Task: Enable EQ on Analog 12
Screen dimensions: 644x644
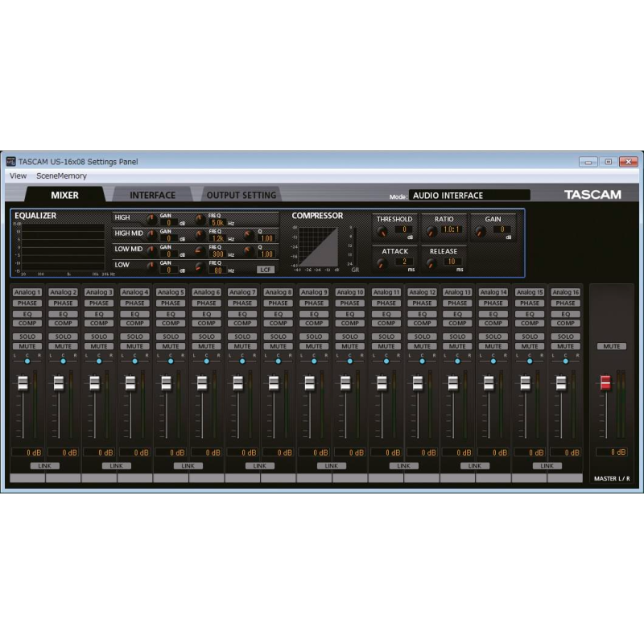Action: click(x=422, y=314)
